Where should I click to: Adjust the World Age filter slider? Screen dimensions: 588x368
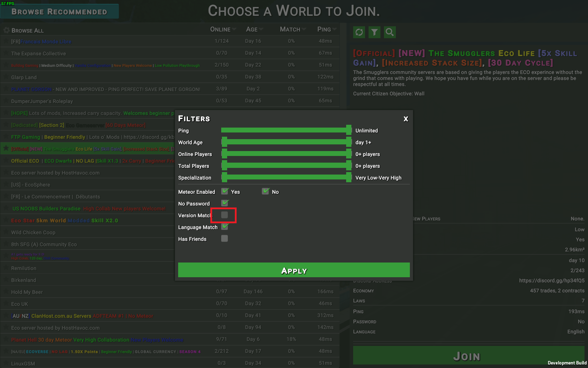(286, 142)
